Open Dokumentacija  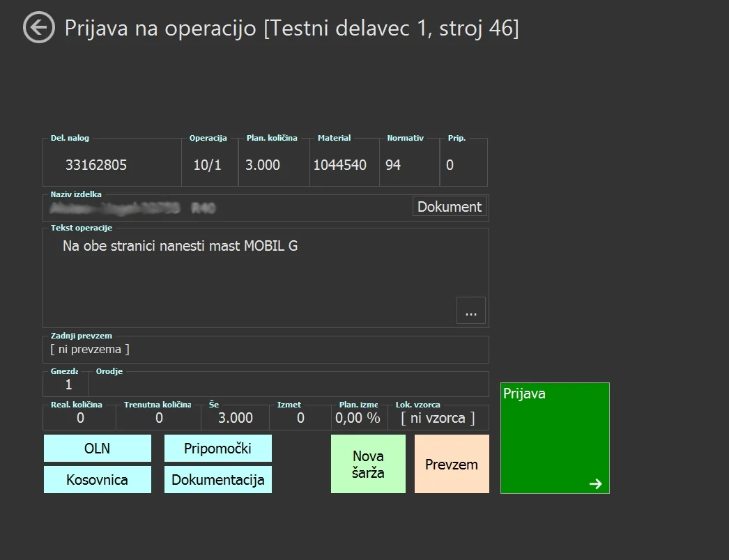pos(217,480)
